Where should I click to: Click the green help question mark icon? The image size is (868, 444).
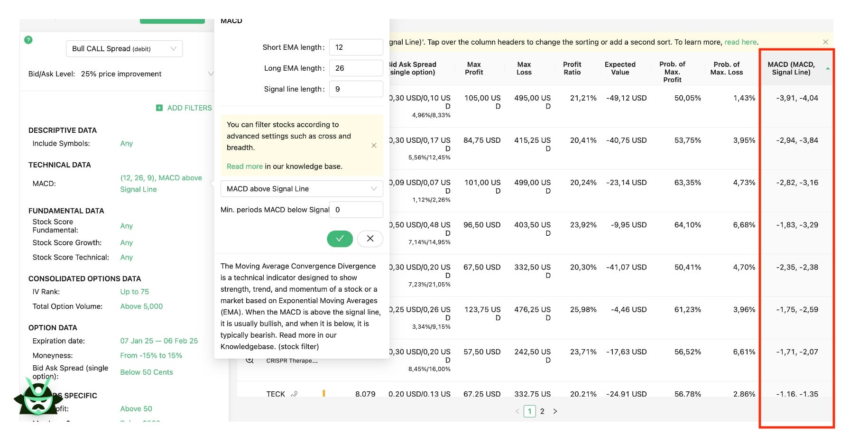(28, 40)
